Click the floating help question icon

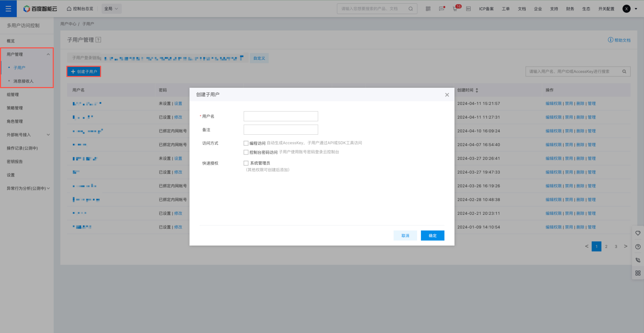[638, 247]
